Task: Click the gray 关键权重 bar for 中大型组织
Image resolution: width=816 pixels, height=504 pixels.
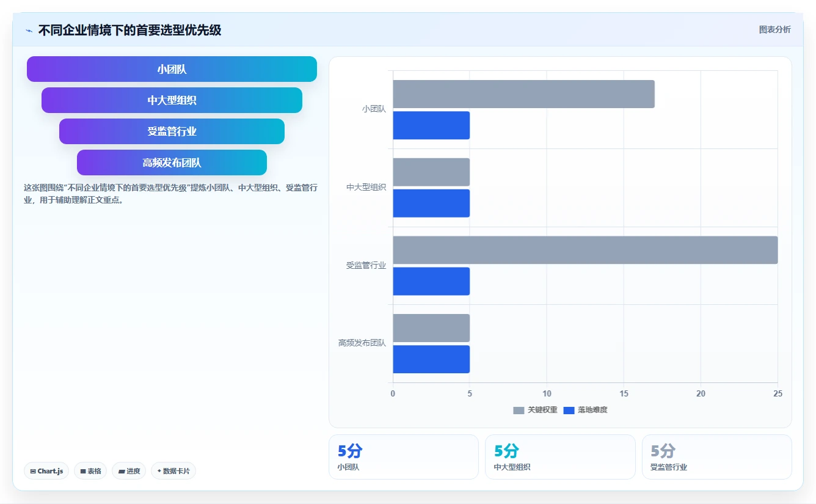Action: [x=431, y=172]
